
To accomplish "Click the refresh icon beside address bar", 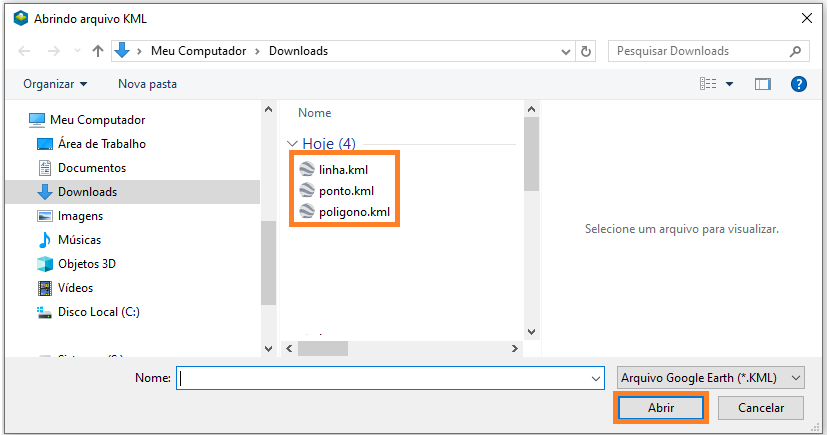I will tap(587, 51).
